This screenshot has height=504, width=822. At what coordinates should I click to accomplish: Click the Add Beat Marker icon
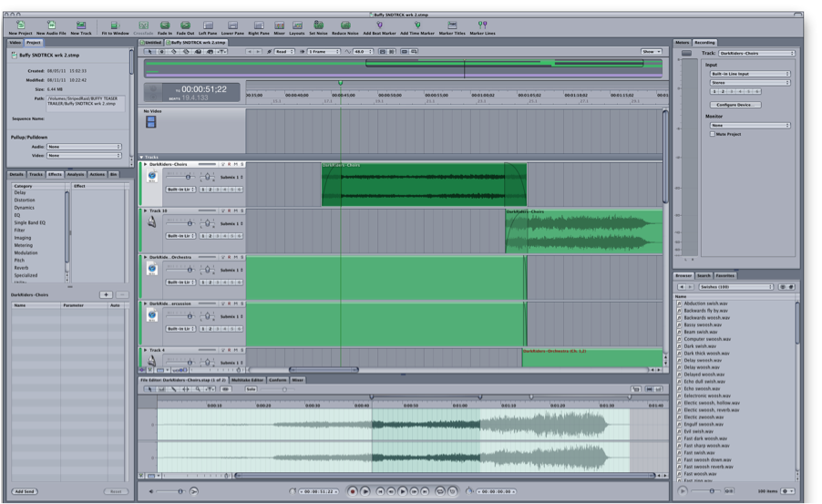[x=379, y=25]
